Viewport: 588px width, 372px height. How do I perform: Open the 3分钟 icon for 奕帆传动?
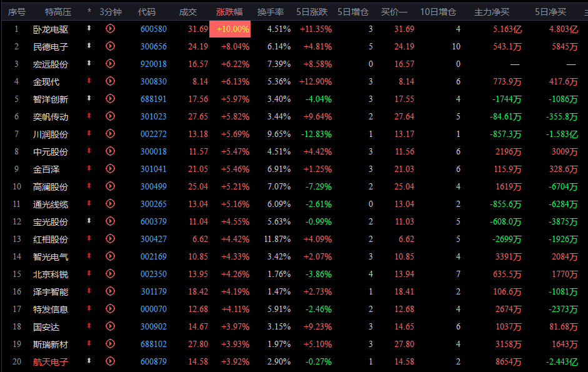pos(110,116)
